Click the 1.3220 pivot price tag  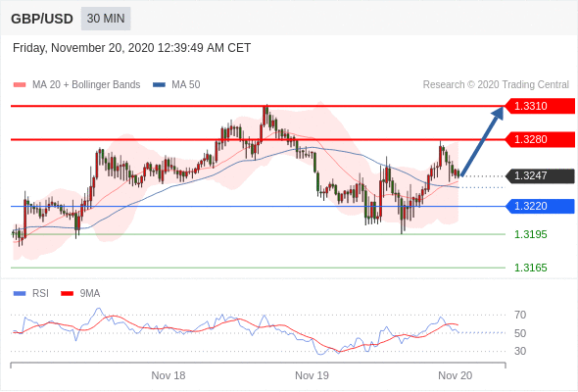[540, 206]
